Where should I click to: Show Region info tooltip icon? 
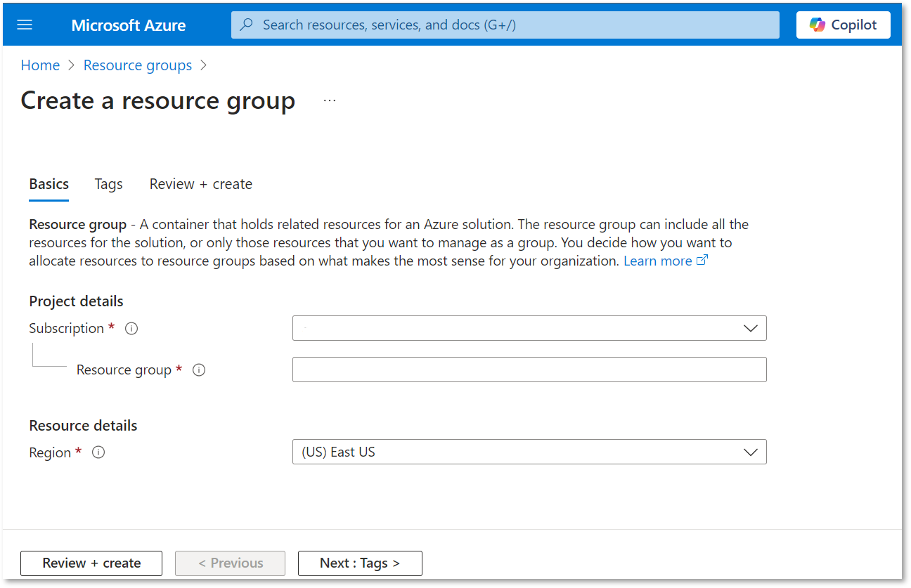pos(98,452)
